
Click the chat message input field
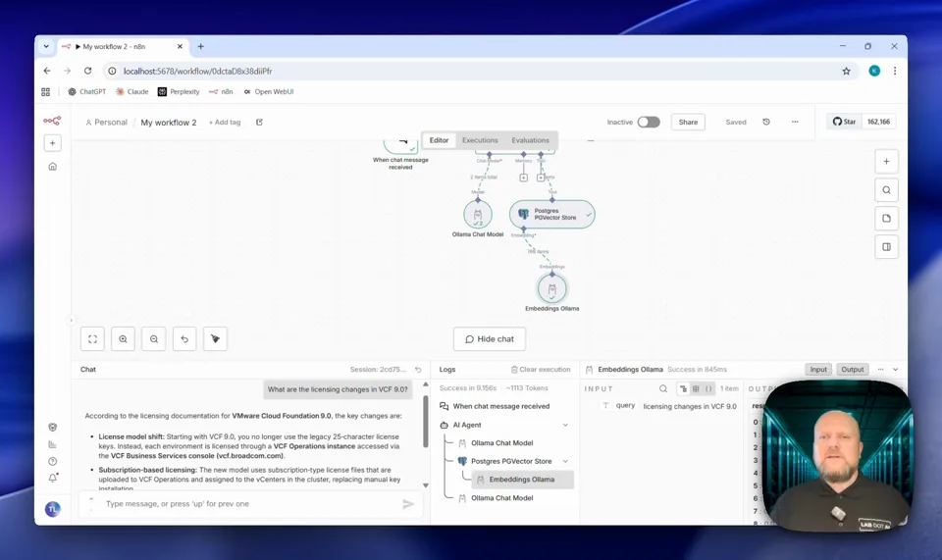coord(245,504)
